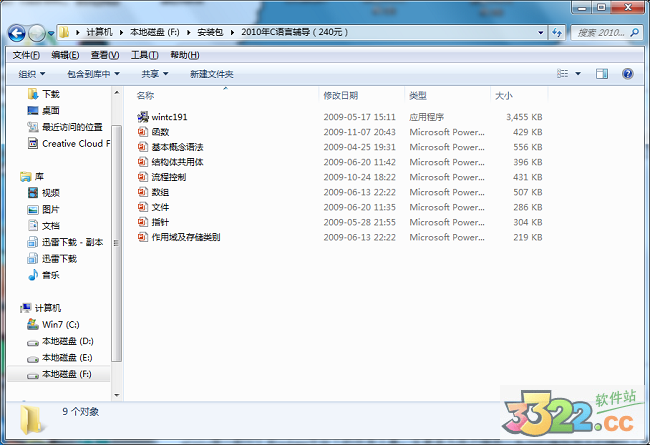Select the 数组 PowerPoint file icon
Screen dimensions: 650x445
click(x=143, y=192)
